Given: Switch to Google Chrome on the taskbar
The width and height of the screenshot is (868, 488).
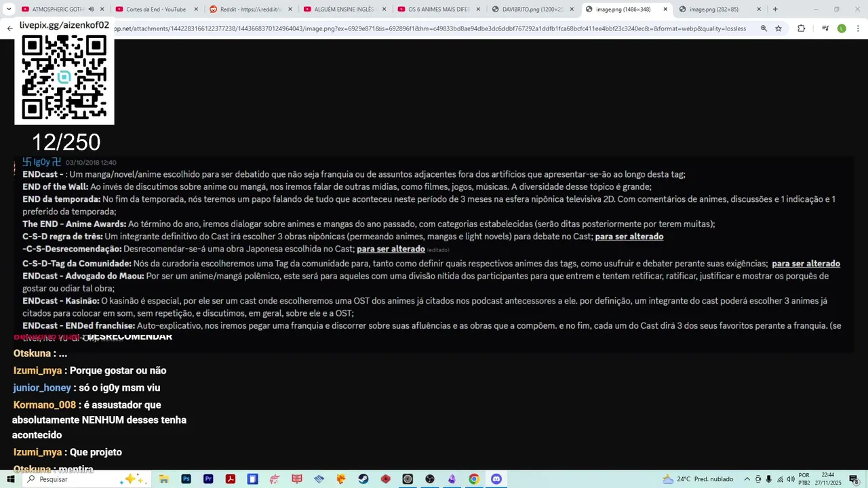Looking at the screenshot, I should [x=474, y=479].
